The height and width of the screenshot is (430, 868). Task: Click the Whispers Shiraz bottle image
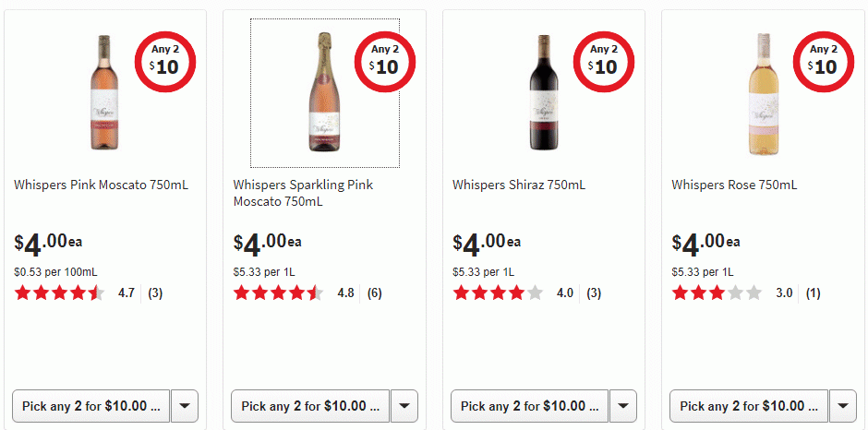click(544, 92)
